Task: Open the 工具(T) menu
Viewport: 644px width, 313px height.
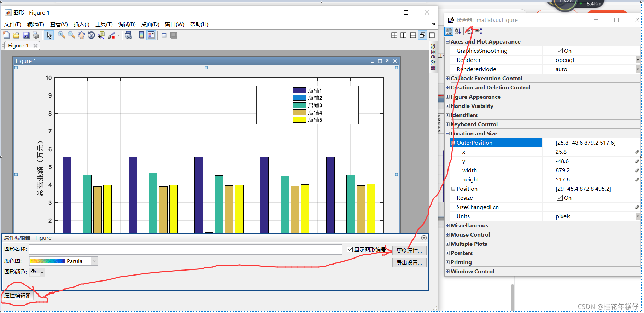Action: click(x=104, y=24)
